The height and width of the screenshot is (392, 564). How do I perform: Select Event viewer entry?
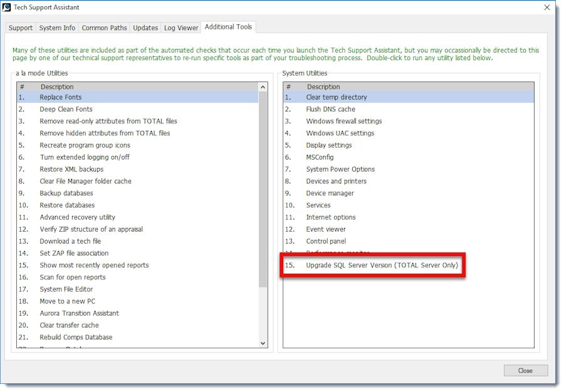(408, 229)
